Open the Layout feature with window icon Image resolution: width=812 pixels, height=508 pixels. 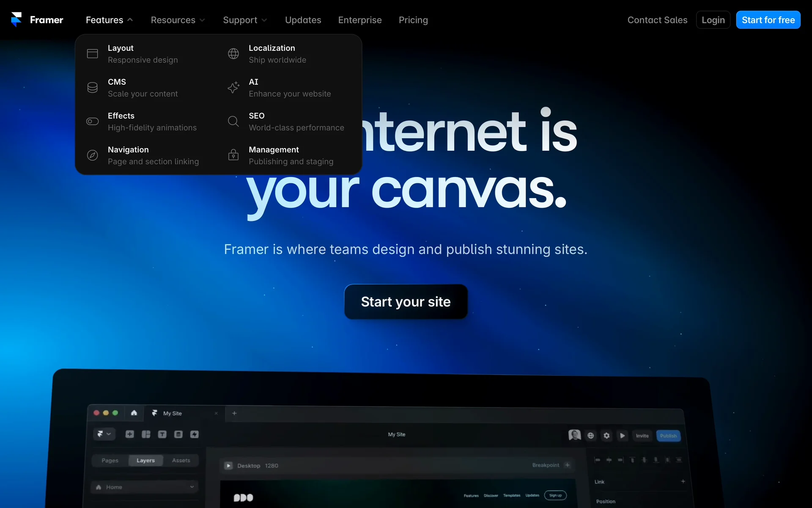pos(92,54)
